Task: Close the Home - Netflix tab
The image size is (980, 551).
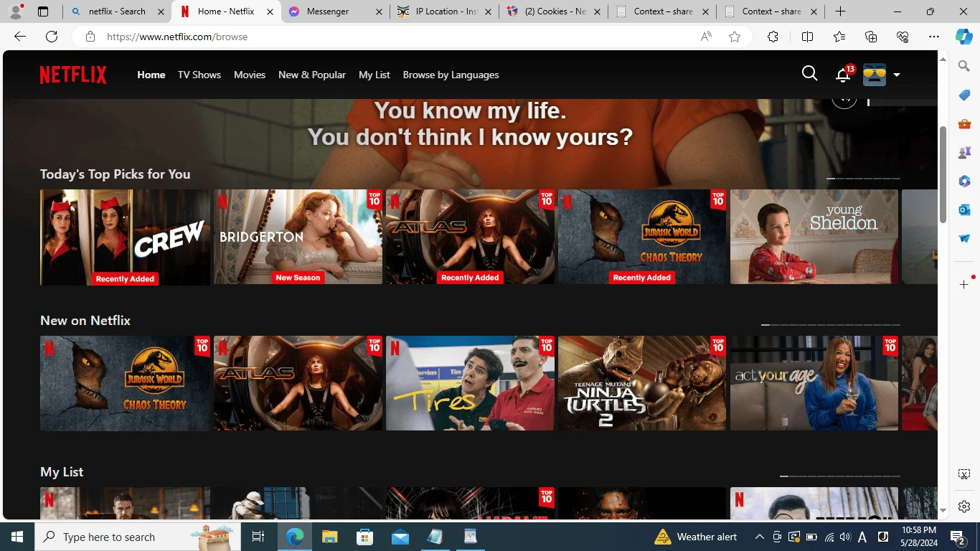Action: click(x=270, y=11)
